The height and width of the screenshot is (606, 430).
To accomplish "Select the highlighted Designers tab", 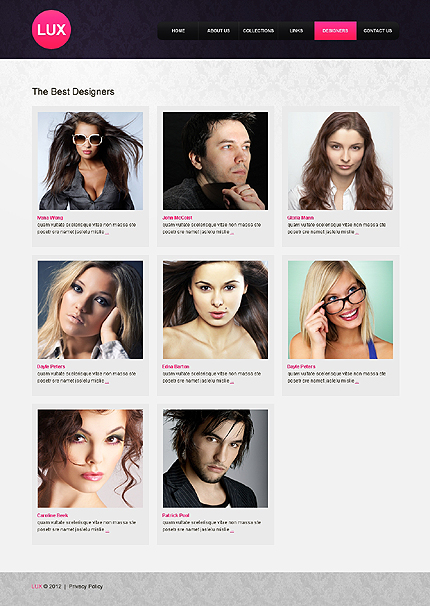I will tap(335, 31).
